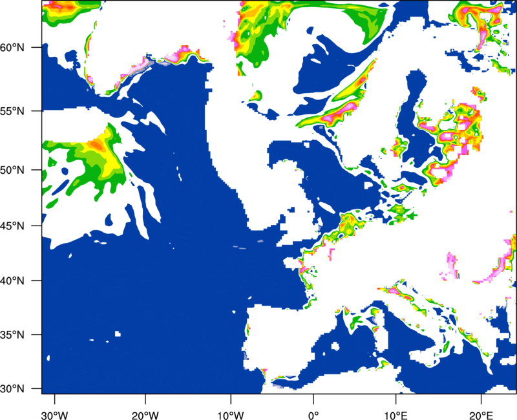Click the 40°N latitude label
This screenshot has width=517, height=420.
pos(12,280)
